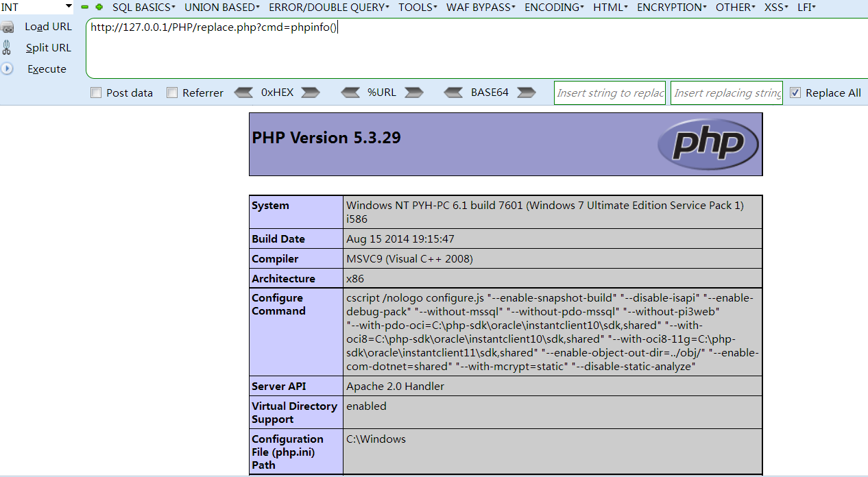Viewport: 868px width, 477px height.
Task: Click the %URL encode label
Action: (x=382, y=93)
